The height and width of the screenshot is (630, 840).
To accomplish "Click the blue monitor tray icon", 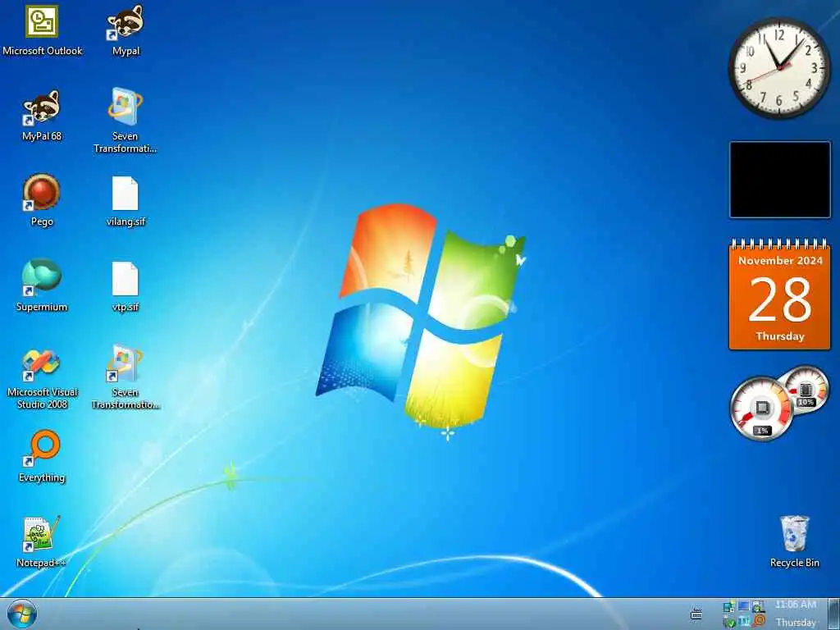I will [743, 606].
